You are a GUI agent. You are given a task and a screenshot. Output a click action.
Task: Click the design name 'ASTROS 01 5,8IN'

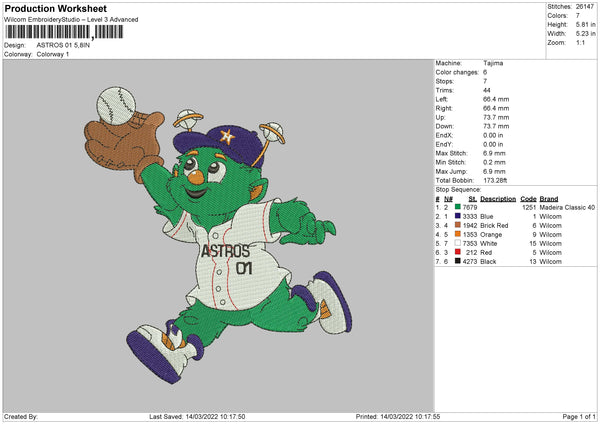63,45
